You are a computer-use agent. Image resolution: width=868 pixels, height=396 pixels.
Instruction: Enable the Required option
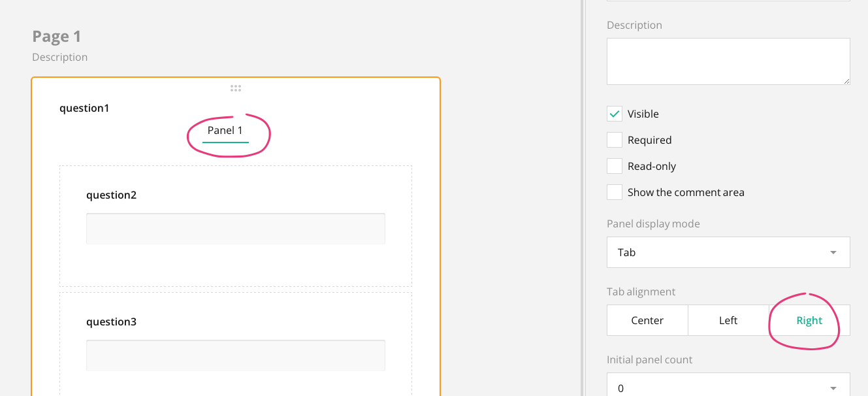pos(614,139)
